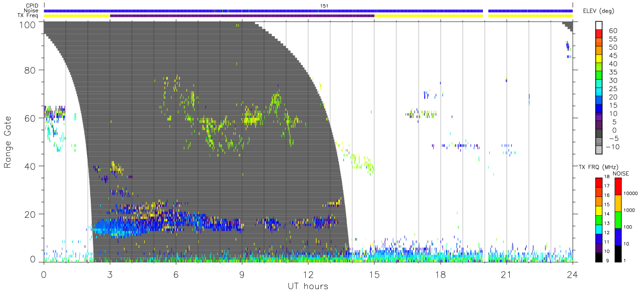Click the 60 tick on Range Gate axis
Image resolution: width=644 pixels, height=297 pixels.
(x=31, y=118)
